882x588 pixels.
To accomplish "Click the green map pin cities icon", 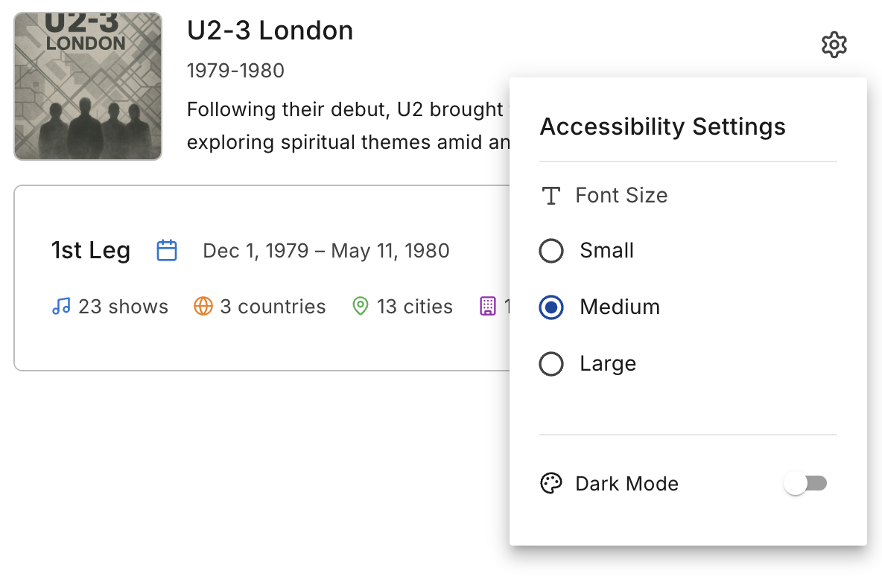I will 361,306.
